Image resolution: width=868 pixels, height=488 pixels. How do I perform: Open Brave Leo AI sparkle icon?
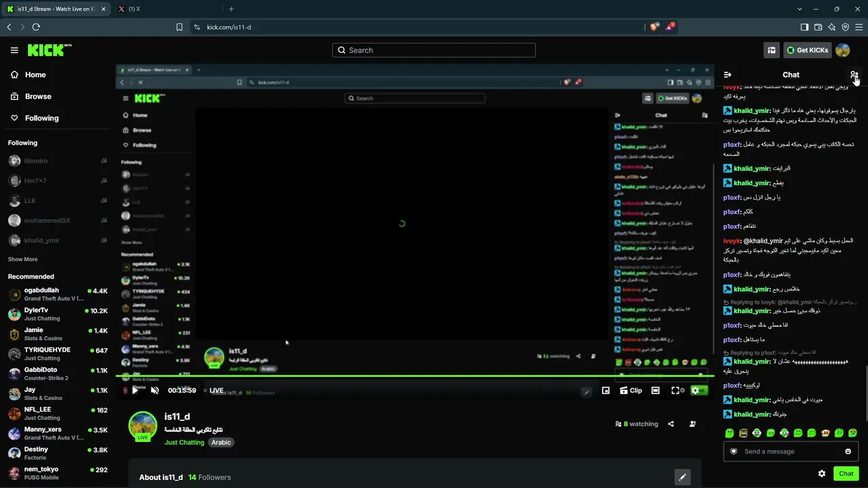831,27
